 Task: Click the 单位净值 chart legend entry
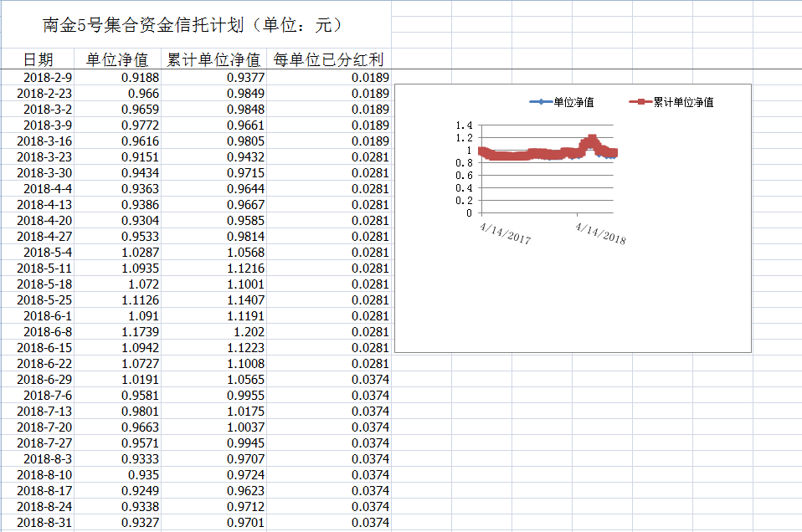562,102
